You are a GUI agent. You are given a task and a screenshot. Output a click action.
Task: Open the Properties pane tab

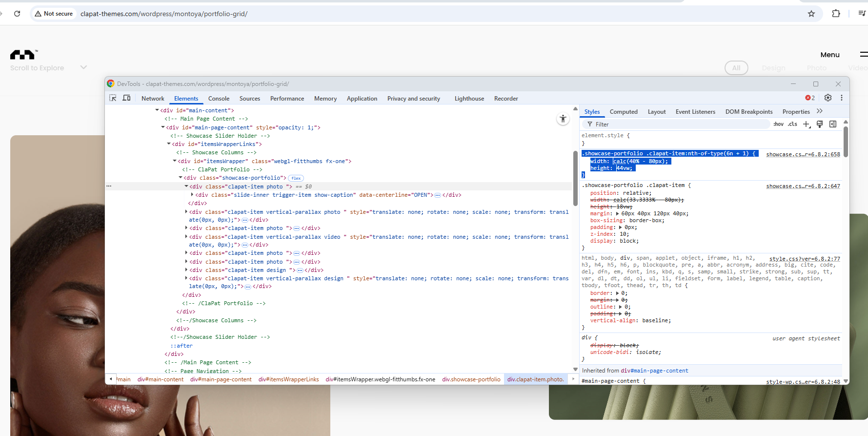pyautogui.click(x=796, y=112)
